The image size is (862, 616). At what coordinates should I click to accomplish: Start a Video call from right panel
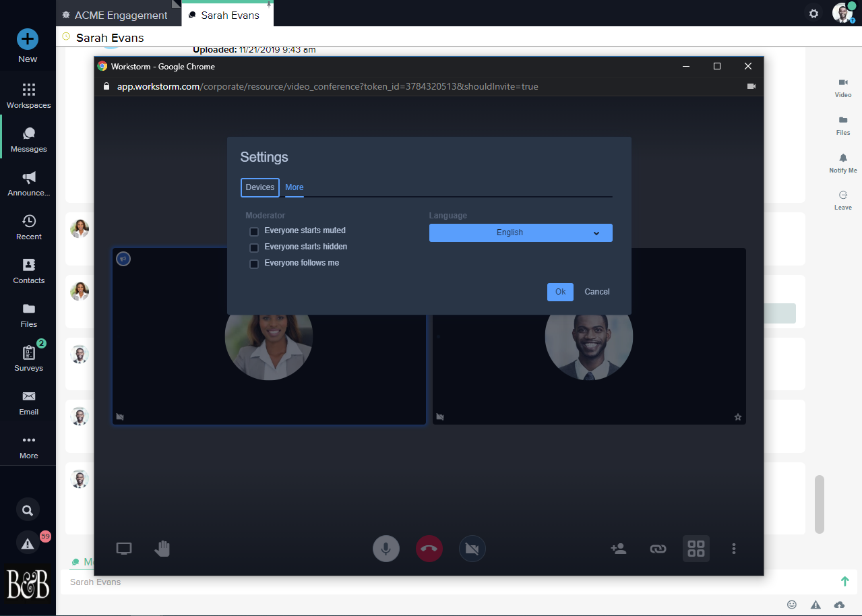(x=843, y=88)
